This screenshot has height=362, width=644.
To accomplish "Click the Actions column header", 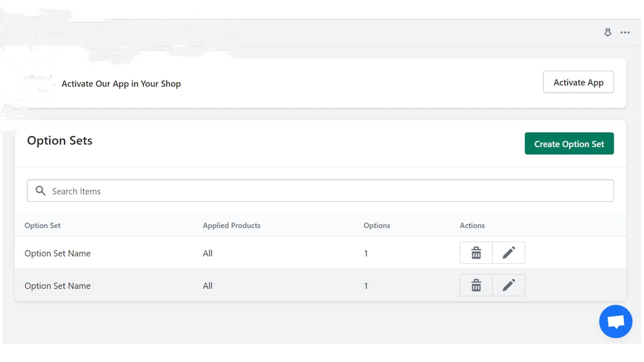I will pos(472,226).
